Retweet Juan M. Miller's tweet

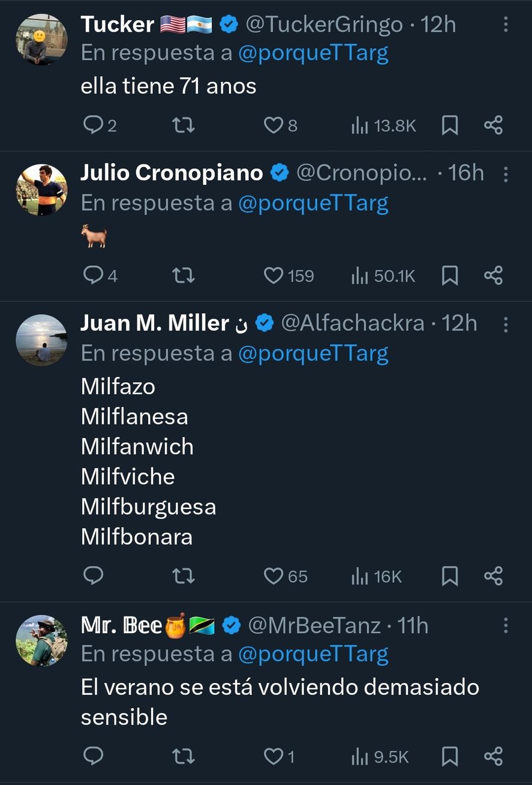coord(183,576)
